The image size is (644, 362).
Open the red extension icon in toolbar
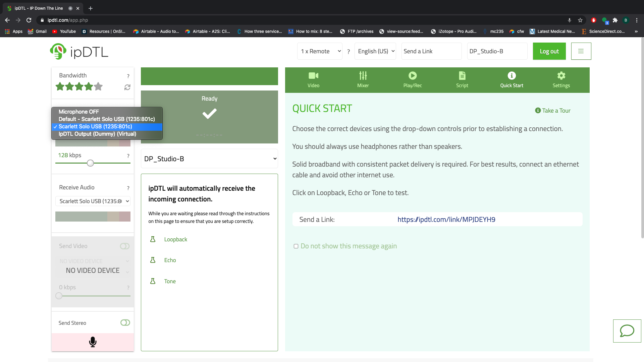tap(594, 20)
